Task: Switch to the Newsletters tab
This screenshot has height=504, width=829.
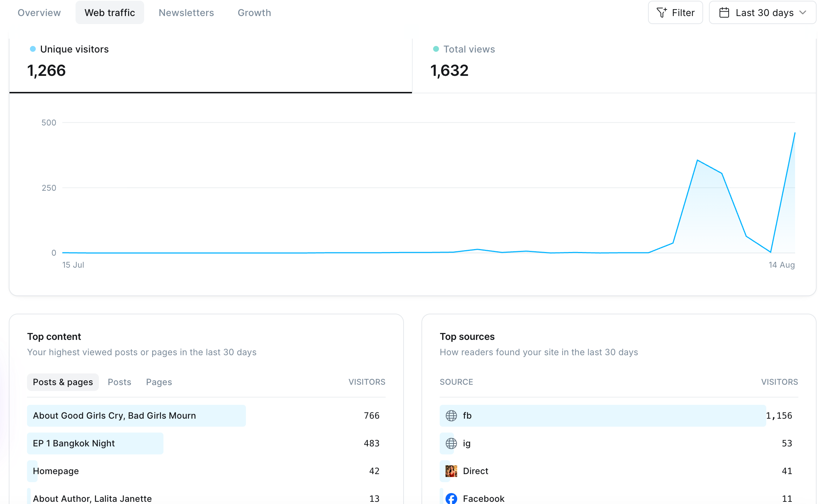Action: (186, 13)
